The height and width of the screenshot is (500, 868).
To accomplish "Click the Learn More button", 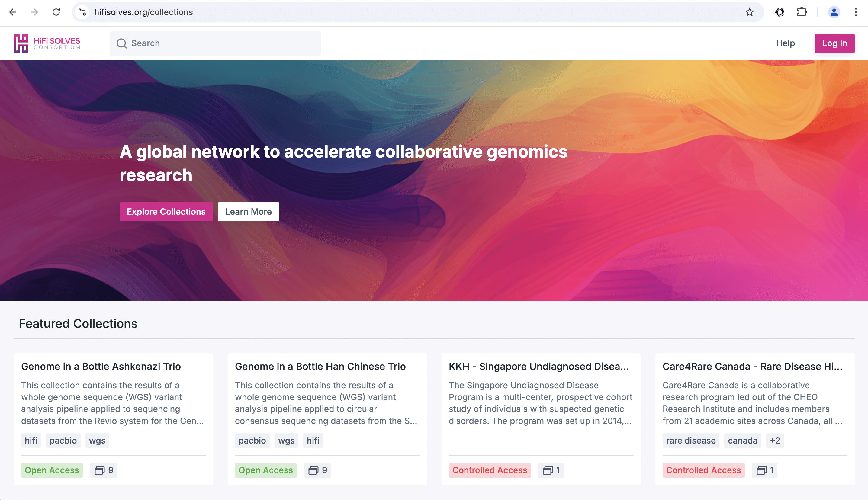I will click(x=248, y=212).
